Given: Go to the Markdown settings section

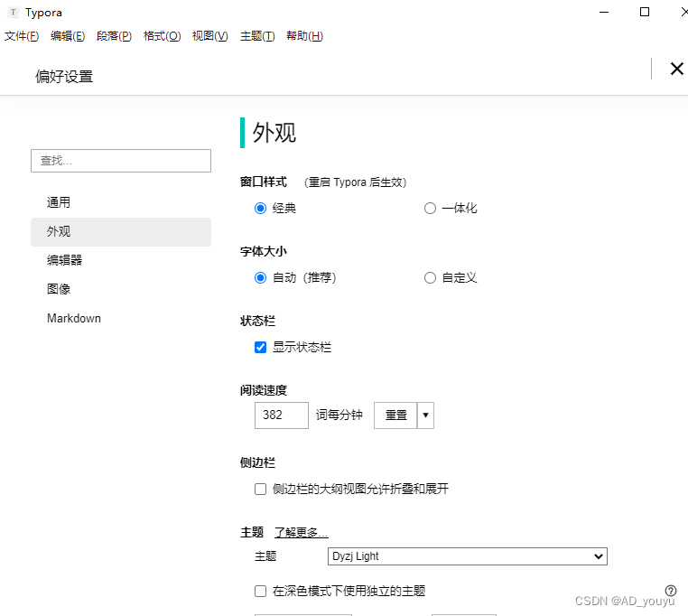Looking at the screenshot, I should click(x=121, y=318).
